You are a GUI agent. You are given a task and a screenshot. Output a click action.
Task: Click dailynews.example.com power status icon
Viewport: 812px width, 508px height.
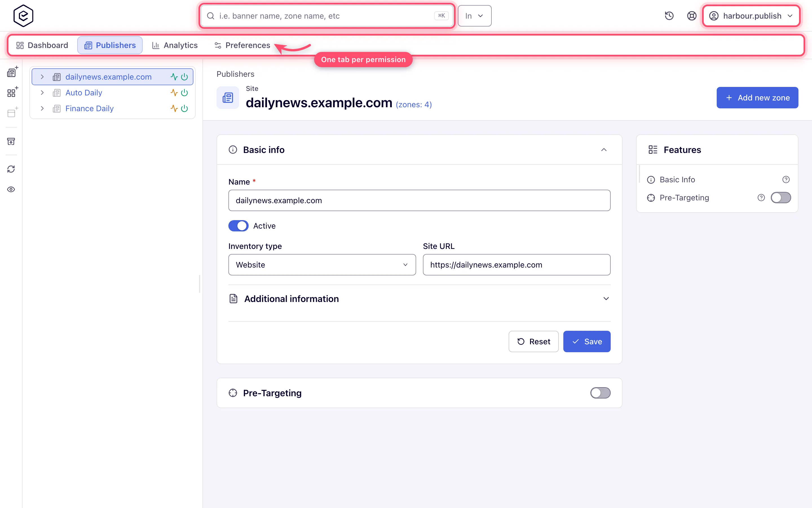point(184,77)
